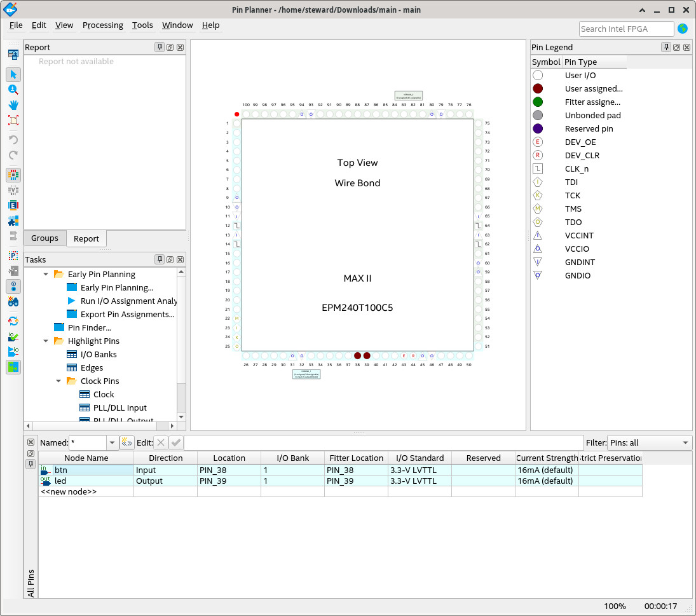Pin the Tasks panel
Screen dimensions: 696x616
click(160, 259)
